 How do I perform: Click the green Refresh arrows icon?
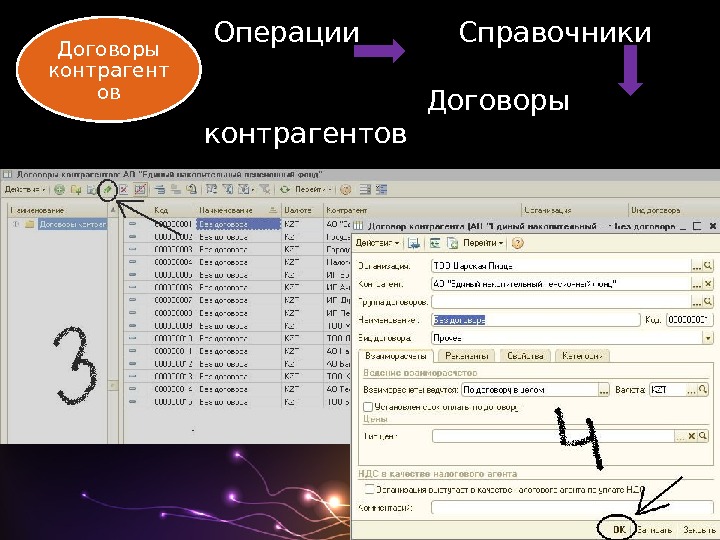pos(285,189)
